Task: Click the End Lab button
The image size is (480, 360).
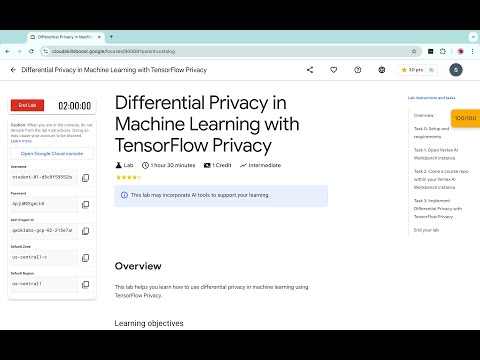Action: [27, 105]
